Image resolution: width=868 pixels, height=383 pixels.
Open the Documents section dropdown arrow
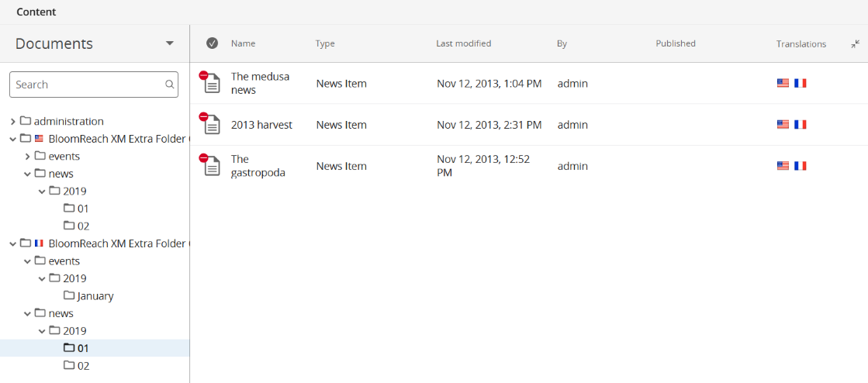(x=170, y=43)
